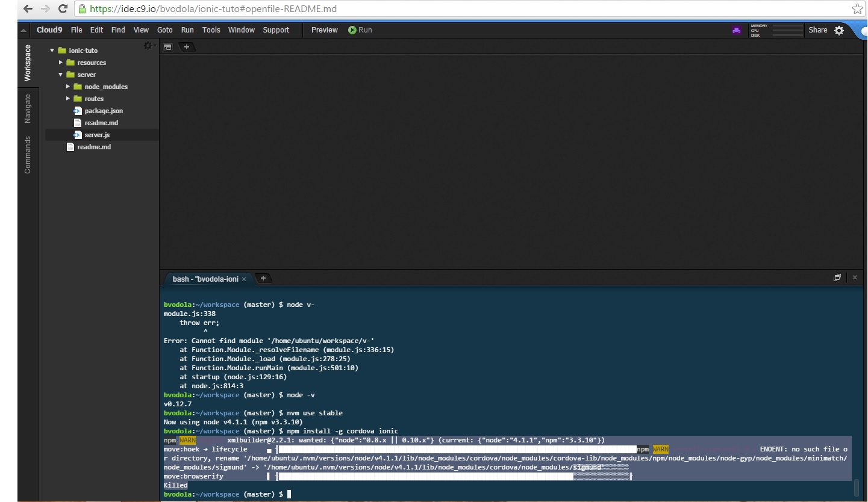Click the Share button
Viewport: 868px width, 502px height.
818,30
